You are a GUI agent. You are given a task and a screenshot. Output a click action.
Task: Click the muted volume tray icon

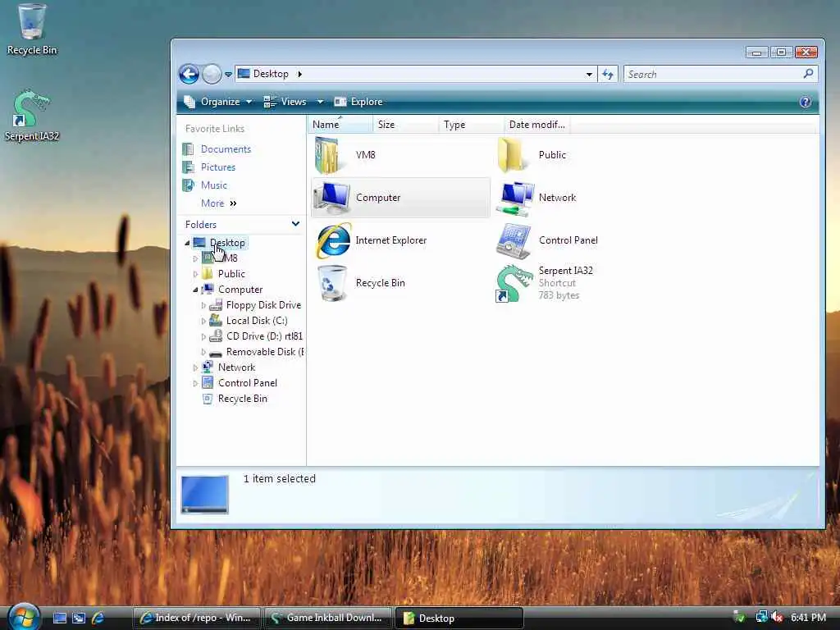pyautogui.click(x=778, y=618)
